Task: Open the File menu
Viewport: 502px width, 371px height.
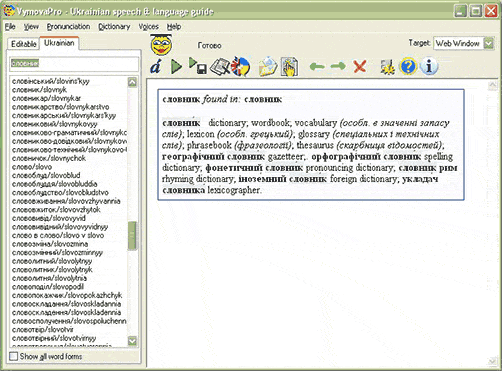Action: 10,27
